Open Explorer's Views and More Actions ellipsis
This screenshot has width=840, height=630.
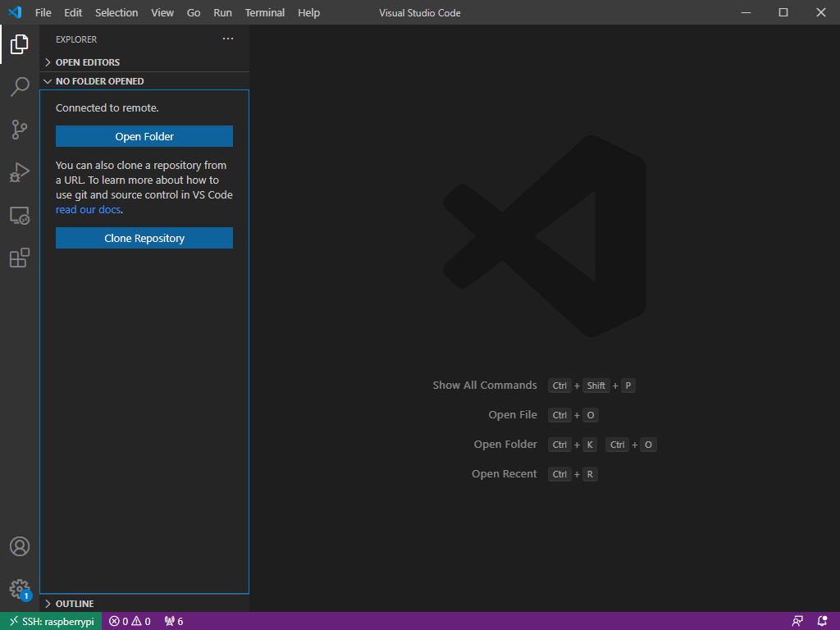(x=228, y=39)
